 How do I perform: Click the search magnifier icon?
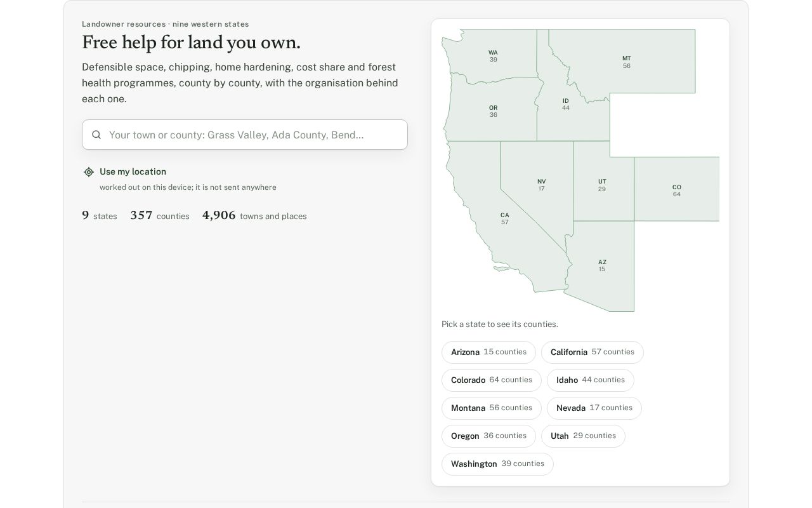click(x=96, y=135)
